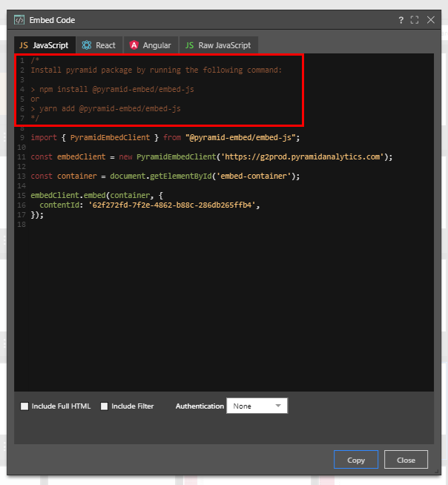Click the Close button
The width and height of the screenshot is (448, 485).
click(x=406, y=460)
